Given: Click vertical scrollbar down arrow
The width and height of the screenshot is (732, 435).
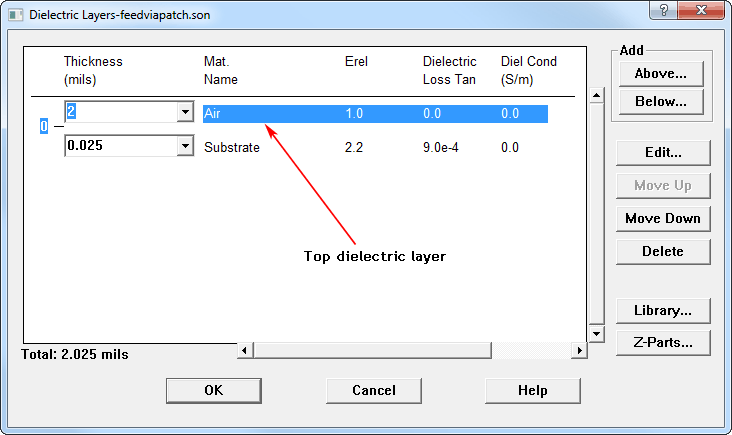Looking at the screenshot, I should [x=597, y=334].
